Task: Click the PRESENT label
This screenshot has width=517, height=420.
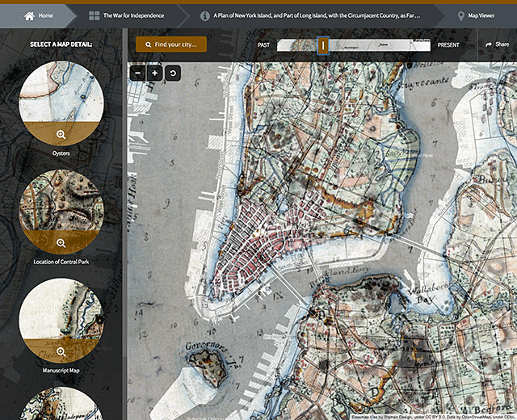Action: [x=448, y=45]
